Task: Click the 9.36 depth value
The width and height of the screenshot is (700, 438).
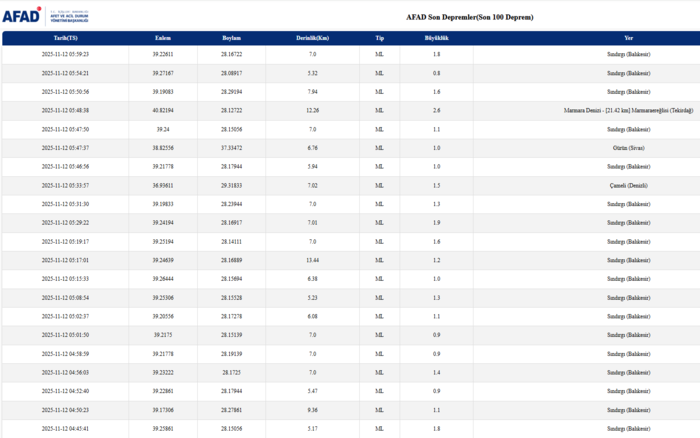Action: coord(313,410)
